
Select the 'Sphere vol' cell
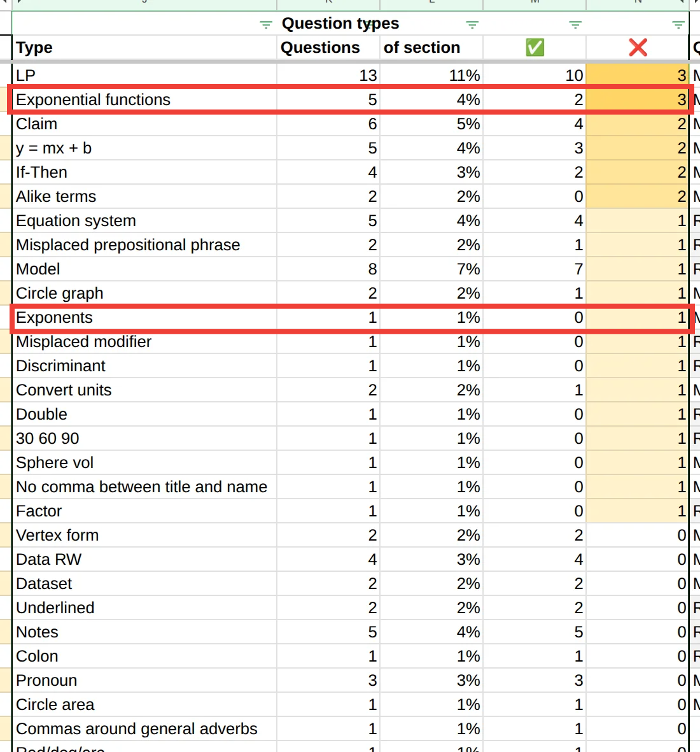pyautogui.click(x=144, y=462)
